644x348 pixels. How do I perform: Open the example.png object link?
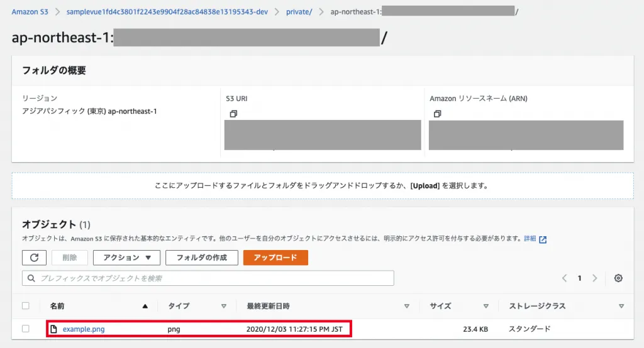click(84, 329)
